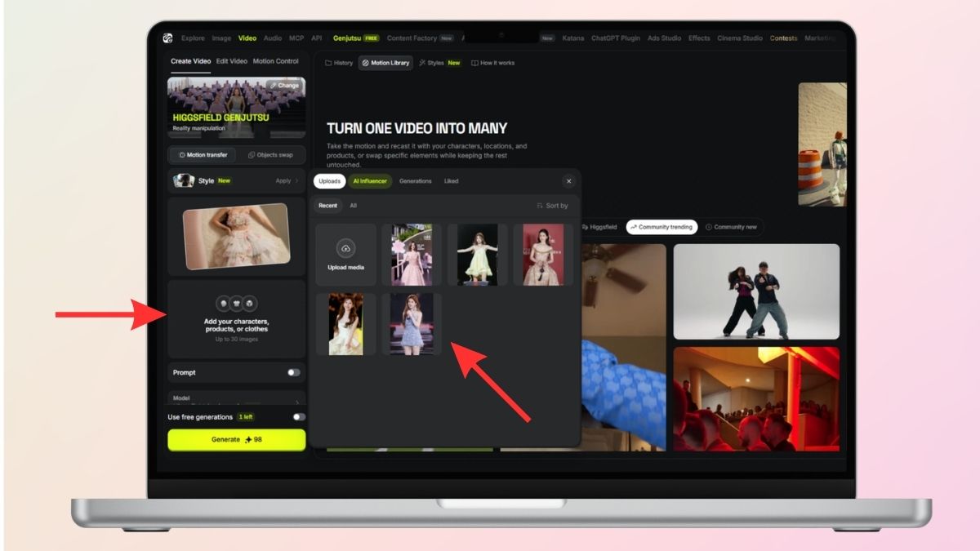Select the red background gown thumbnail
This screenshot has height=551, width=980.
[543, 255]
